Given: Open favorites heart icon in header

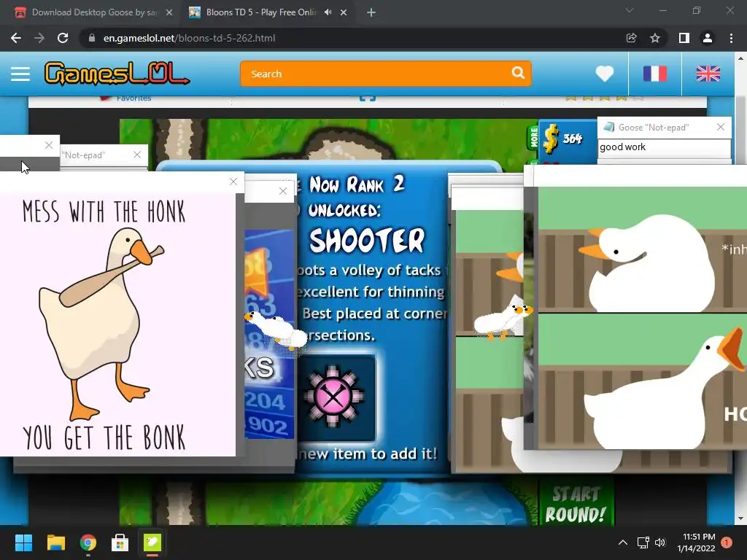Looking at the screenshot, I should point(605,74).
